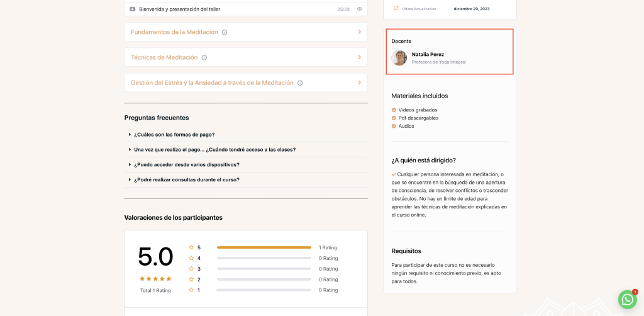The image size is (644, 316).
Task: Expand the Fundamentos de la Meditación section
Action: (359, 32)
